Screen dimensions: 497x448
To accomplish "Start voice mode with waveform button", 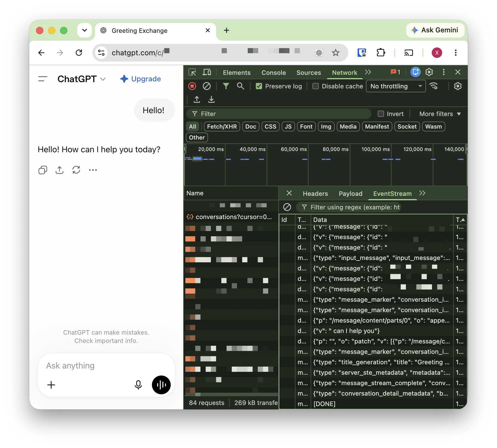I will (161, 385).
